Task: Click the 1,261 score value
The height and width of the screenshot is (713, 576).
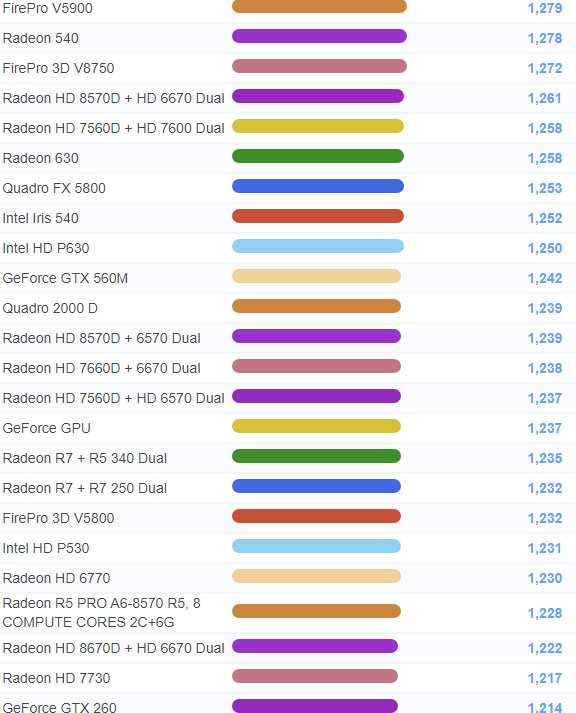Action: click(545, 98)
